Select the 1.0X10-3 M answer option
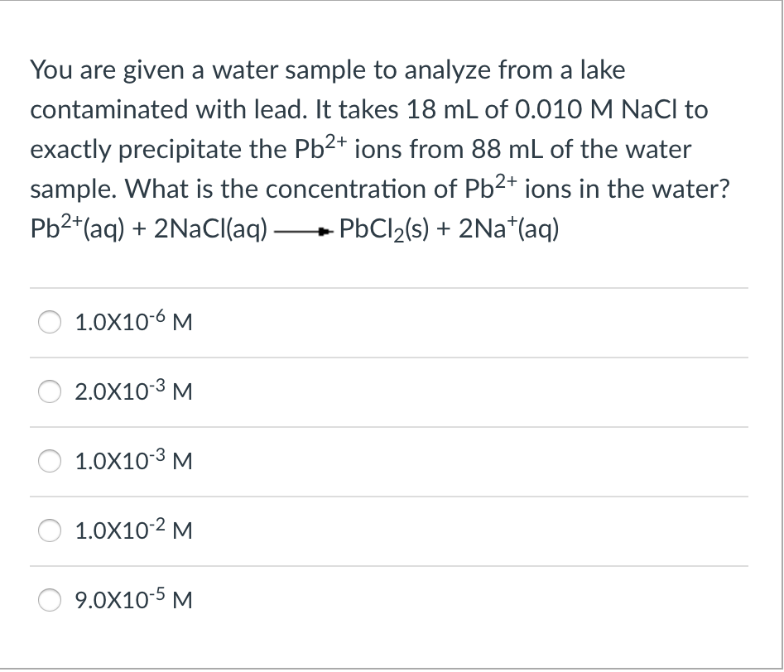Viewport: 784px width, 672px height. coord(49,462)
